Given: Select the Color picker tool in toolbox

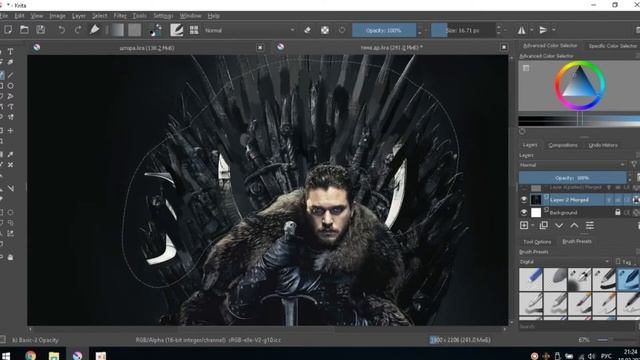Looking at the screenshot, I should point(11,154).
